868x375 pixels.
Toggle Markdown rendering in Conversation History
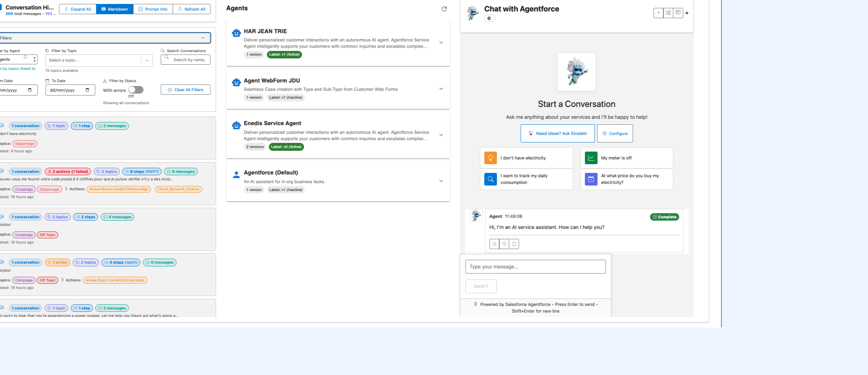click(x=114, y=9)
